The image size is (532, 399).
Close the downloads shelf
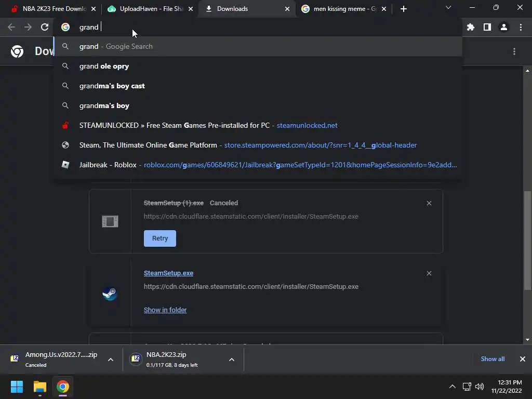click(523, 359)
